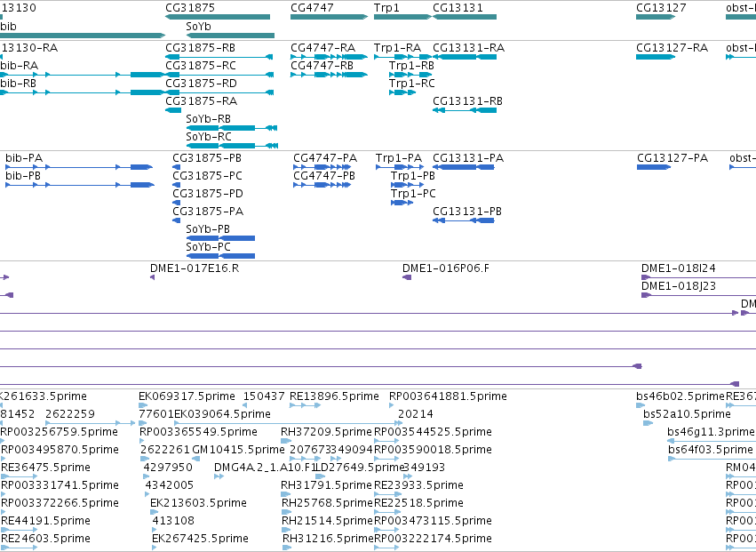
Task: Open the SoYb-PB protein label
Action: pyautogui.click(x=208, y=229)
